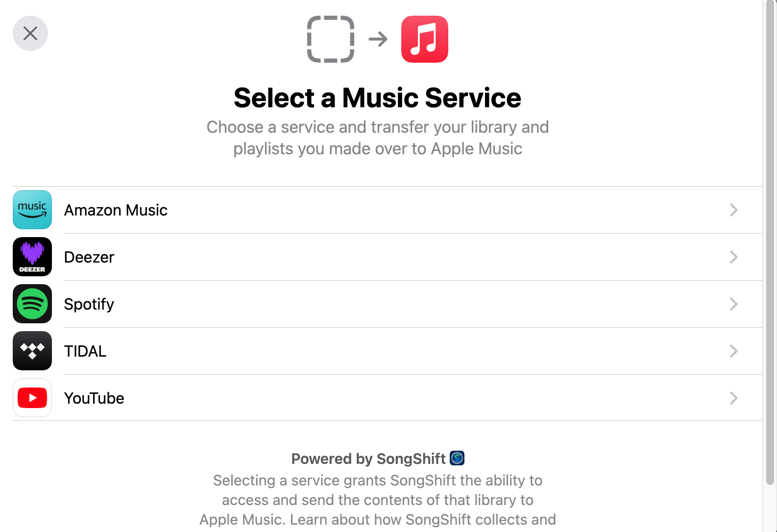
Task: Expand the YouTube row chevron
Action: [x=733, y=398]
